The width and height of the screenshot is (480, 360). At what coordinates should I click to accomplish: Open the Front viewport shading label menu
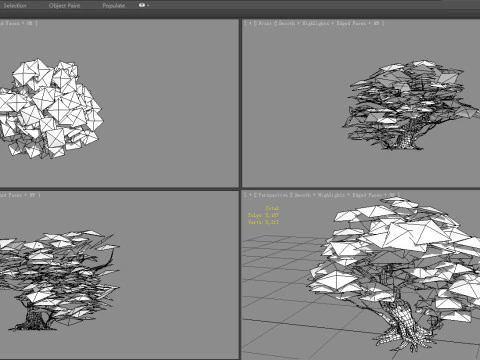coord(330,23)
